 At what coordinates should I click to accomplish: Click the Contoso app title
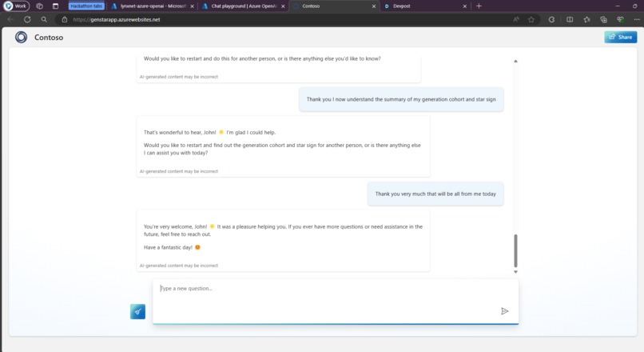tap(49, 38)
